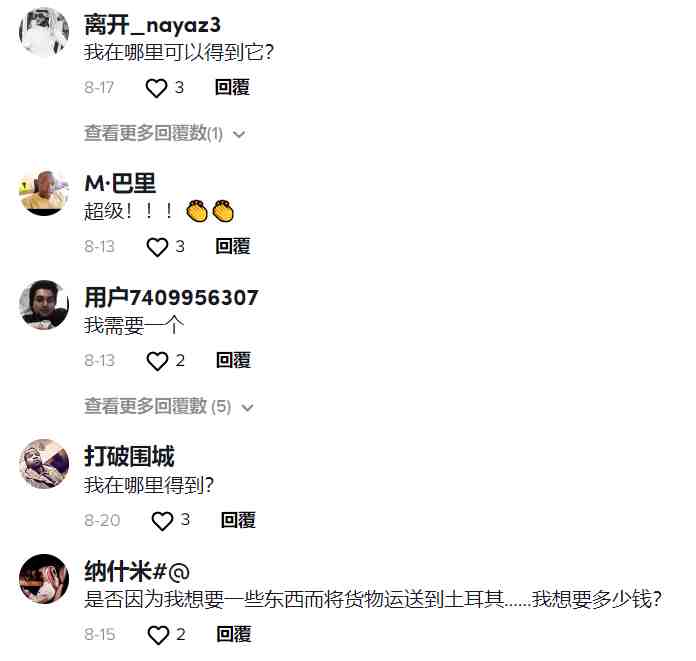Reply to M·巴里's comment
Viewport: 696px width, 661px height.
233,246
